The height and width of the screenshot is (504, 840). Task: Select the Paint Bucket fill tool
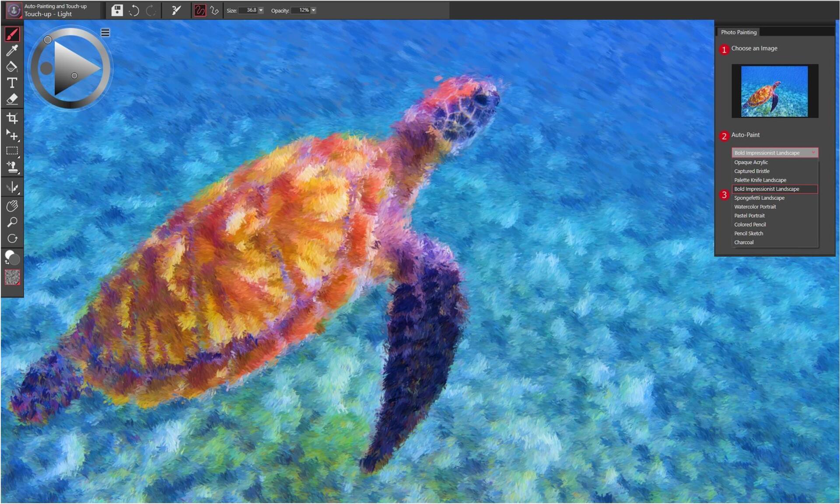click(12, 66)
